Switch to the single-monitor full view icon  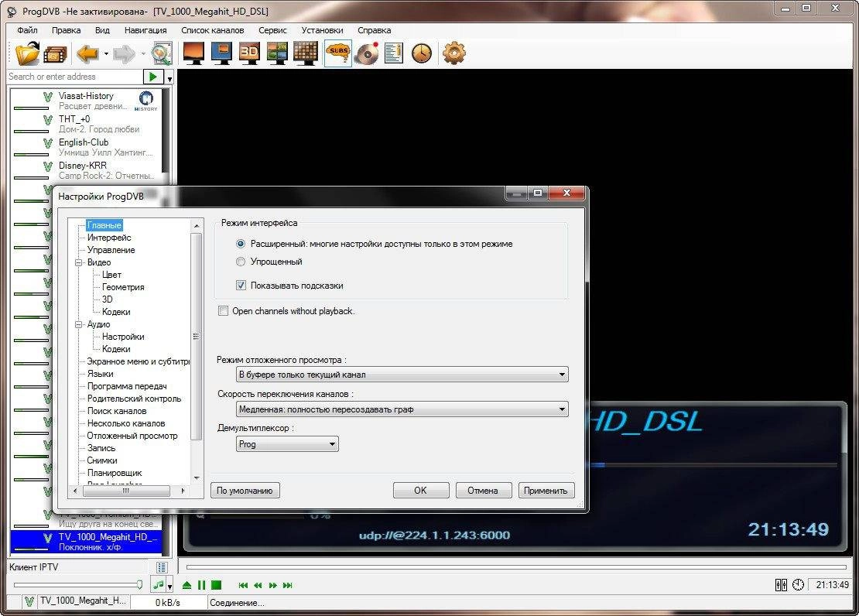(194, 53)
